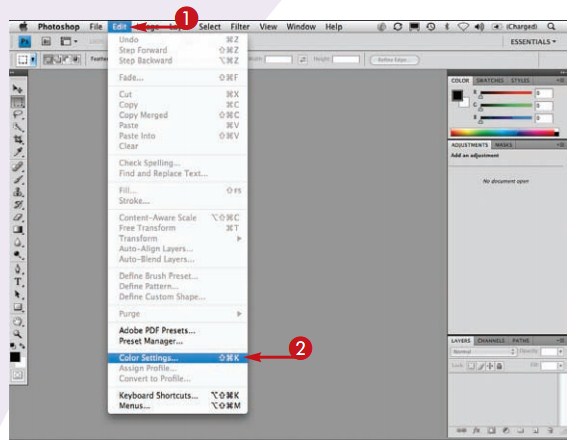Open the Color panel options menu
The image size is (579, 441).
click(560, 80)
